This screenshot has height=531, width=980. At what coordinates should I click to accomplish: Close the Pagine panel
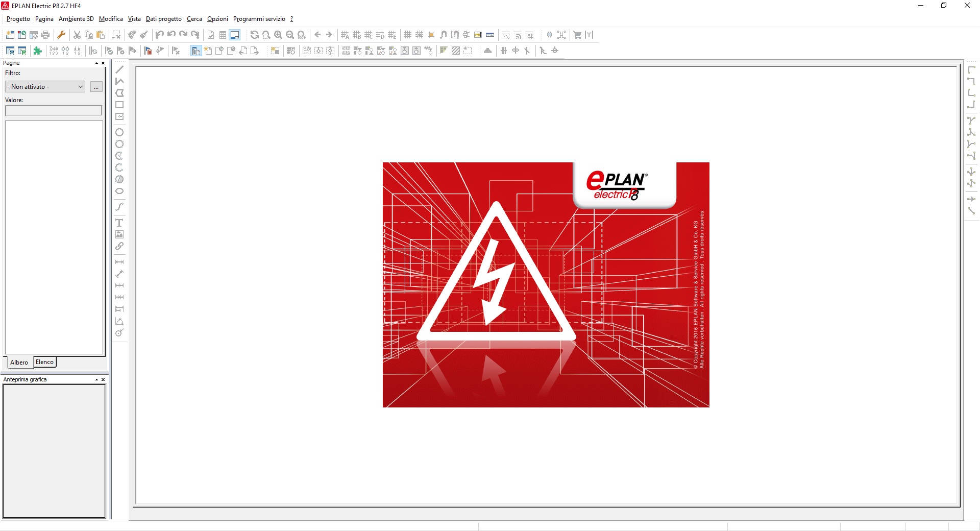point(103,63)
